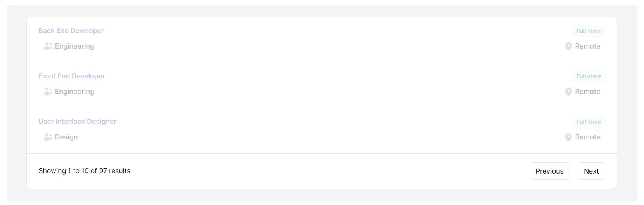Click the team icon beside Back End Developer's Engineering
Image resolution: width=644 pixels, height=205 pixels.
coord(48,46)
